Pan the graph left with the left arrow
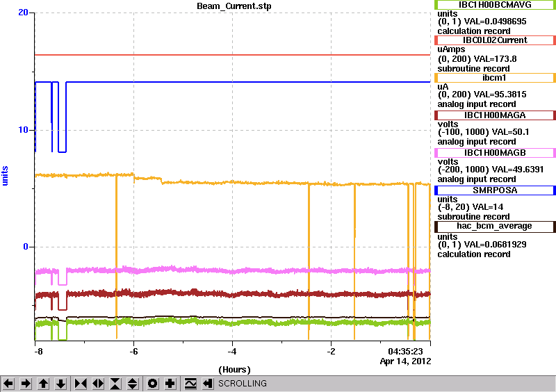The width and height of the screenshot is (556, 392). (8, 384)
